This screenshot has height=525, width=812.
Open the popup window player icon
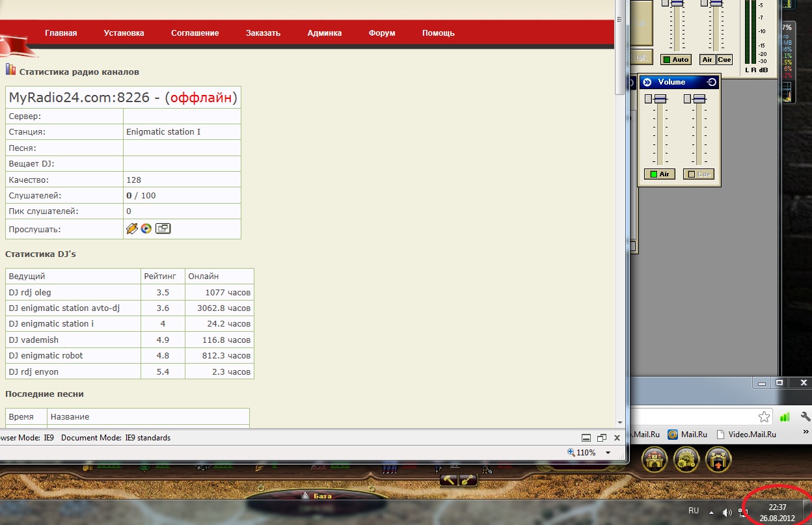click(163, 228)
